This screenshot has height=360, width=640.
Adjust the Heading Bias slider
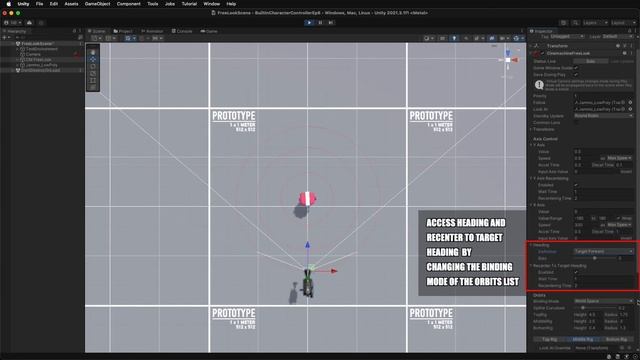(x=594, y=258)
